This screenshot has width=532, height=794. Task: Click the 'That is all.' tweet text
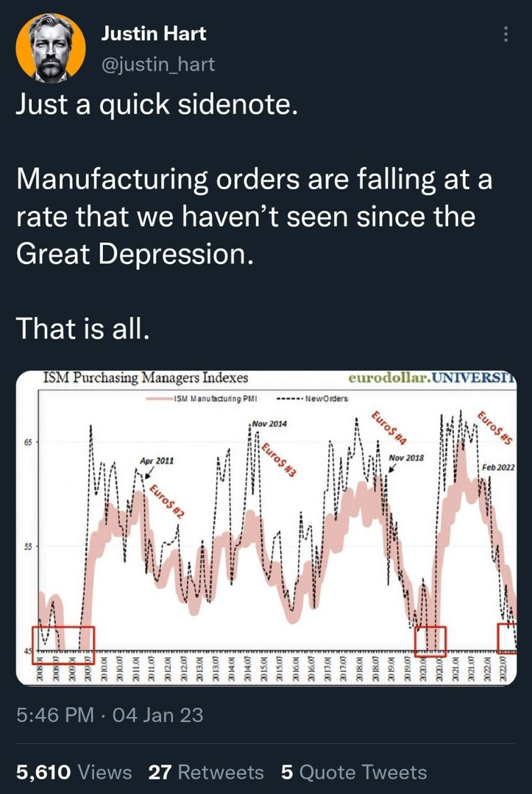click(x=83, y=327)
